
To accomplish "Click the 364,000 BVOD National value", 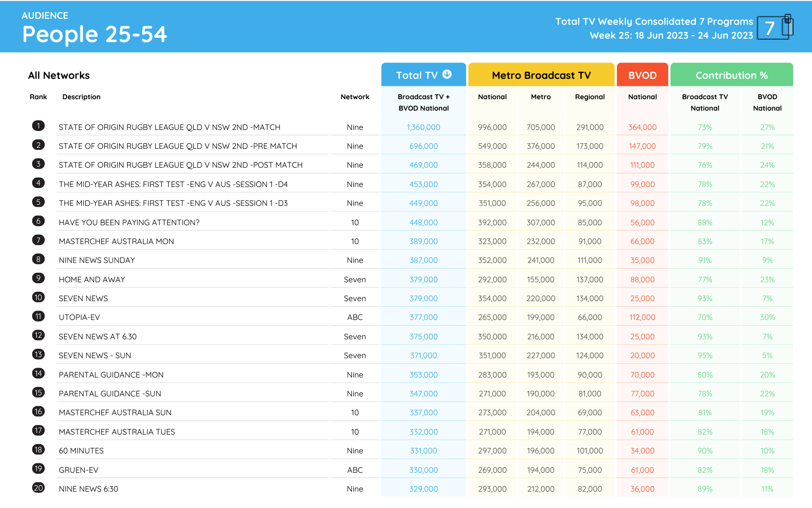I will click(x=642, y=127).
